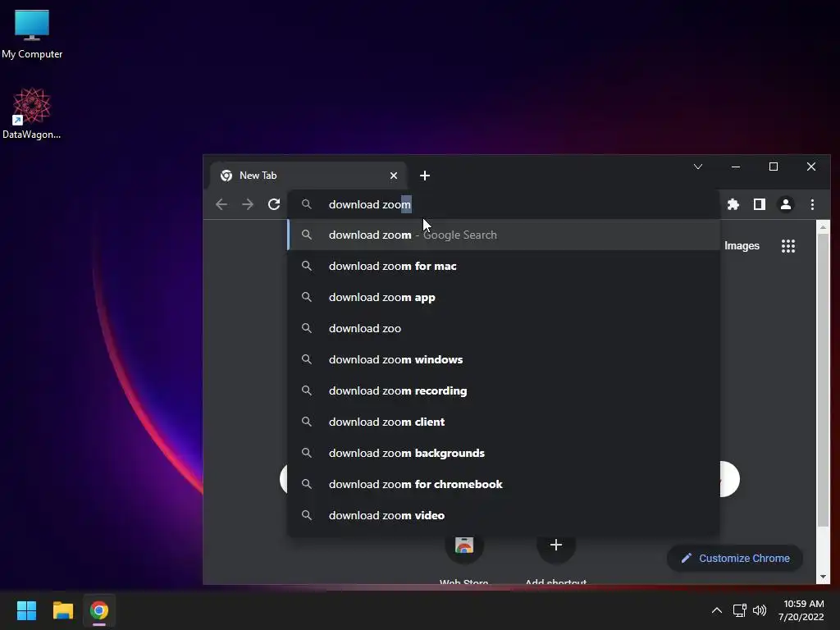Choose 'download zoom for chromebook' suggestion
The height and width of the screenshot is (630, 840).
pos(504,484)
